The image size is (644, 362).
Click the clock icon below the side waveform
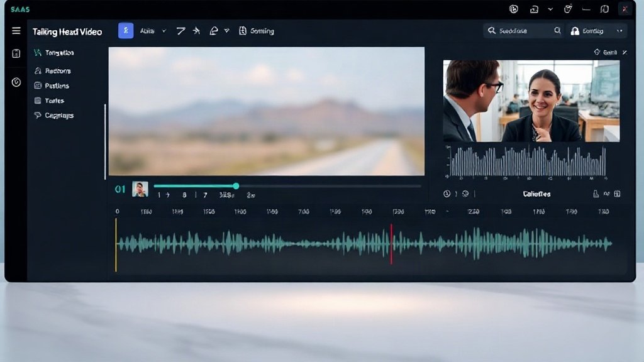pyautogui.click(x=447, y=194)
